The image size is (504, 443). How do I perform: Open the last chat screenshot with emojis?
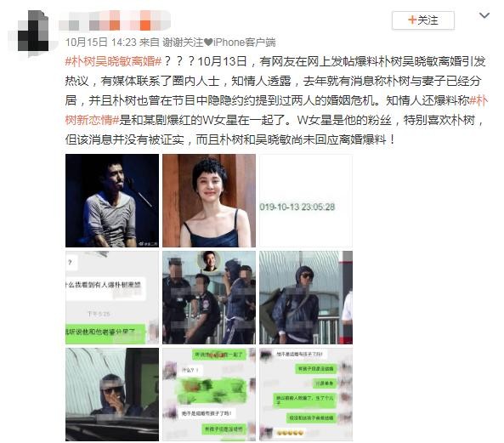click(306, 395)
